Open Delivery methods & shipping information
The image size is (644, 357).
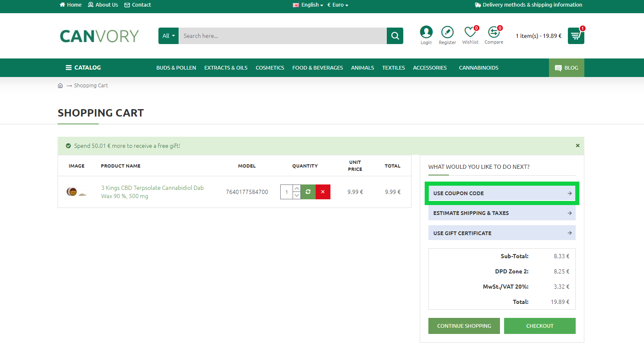tap(528, 5)
